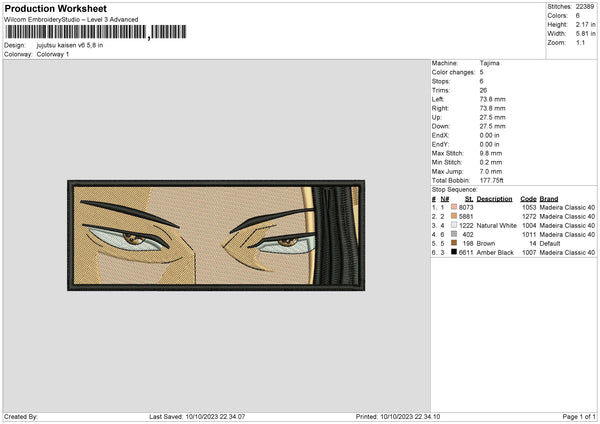
Task: Click the 'Natural White' description
Action: click(497, 225)
